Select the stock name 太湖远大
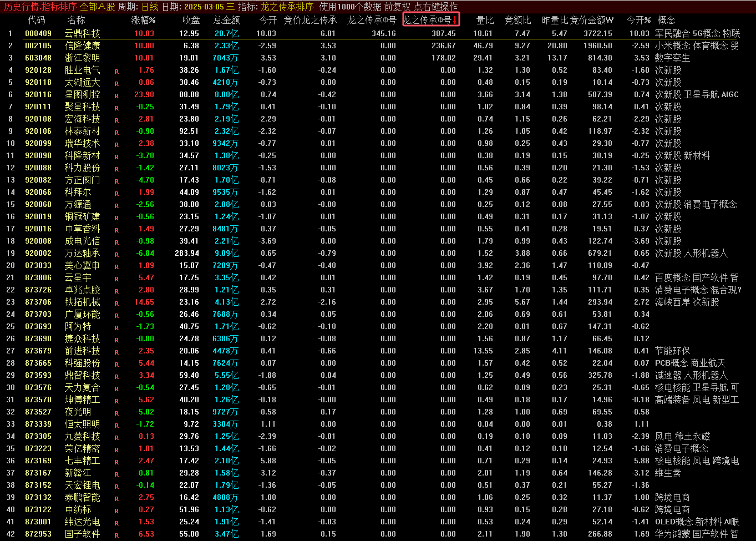The height and width of the screenshot is (541, 756). click(x=83, y=82)
